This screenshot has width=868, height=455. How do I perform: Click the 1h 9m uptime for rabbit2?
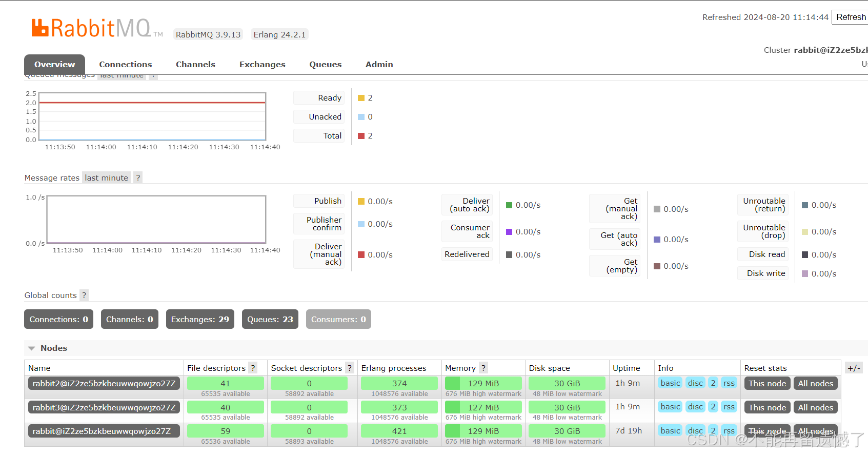[x=628, y=383]
